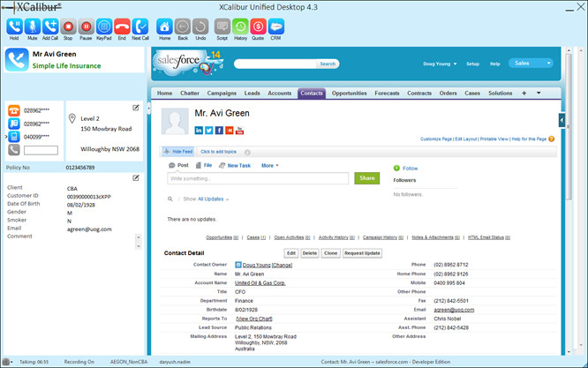
Task: Toggle the Hide Feed button
Action: pyautogui.click(x=179, y=152)
